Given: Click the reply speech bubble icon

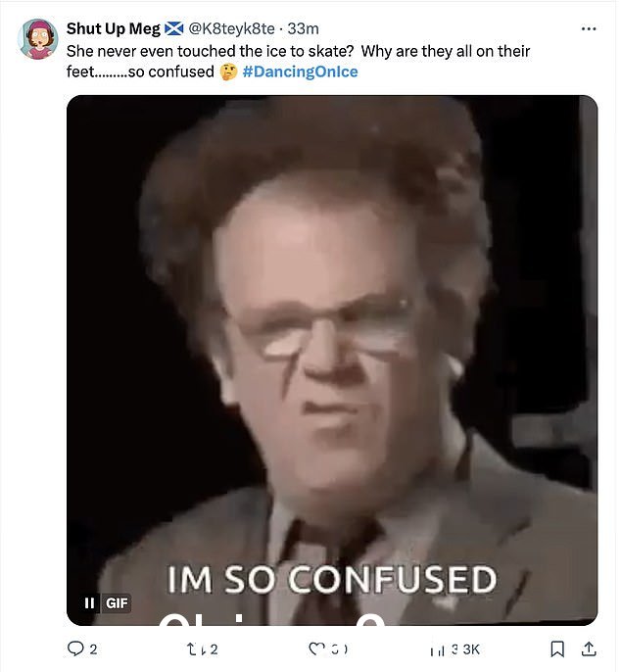Looking at the screenshot, I should tap(75, 648).
